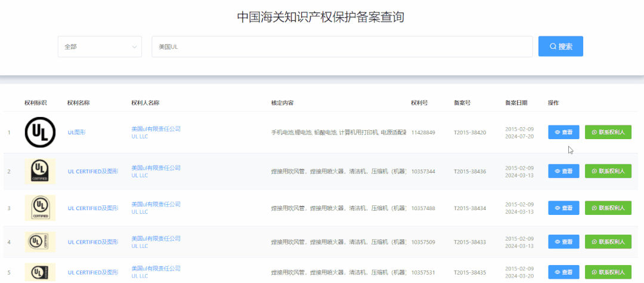
Task: Select right number 10357509
Action: point(423,242)
